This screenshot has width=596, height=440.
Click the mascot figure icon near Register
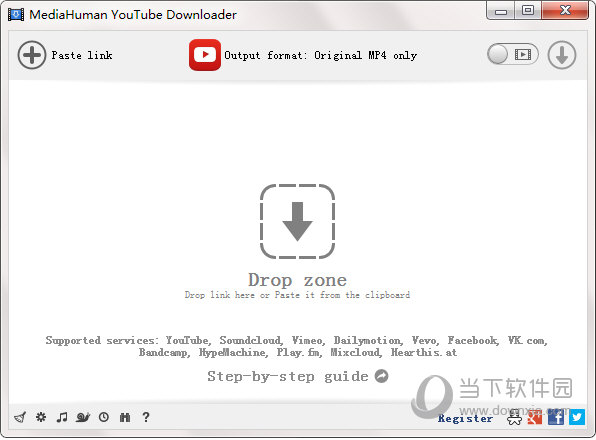click(x=514, y=417)
